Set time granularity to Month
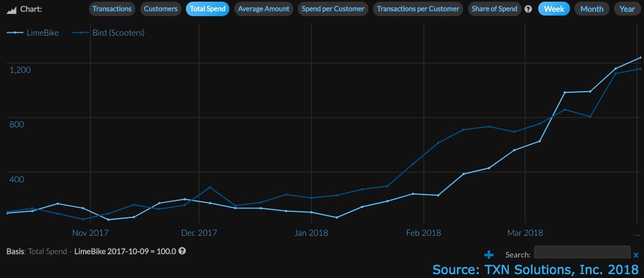Image resolution: width=644 pixels, height=278 pixels. tap(592, 8)
